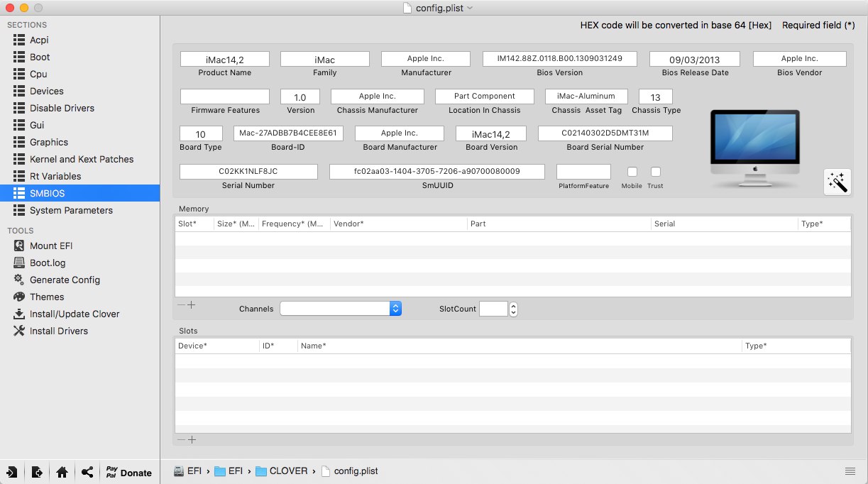The image size is (868, 484).
Task: Click the Board-ID field
Action: (x=289, y=133)
